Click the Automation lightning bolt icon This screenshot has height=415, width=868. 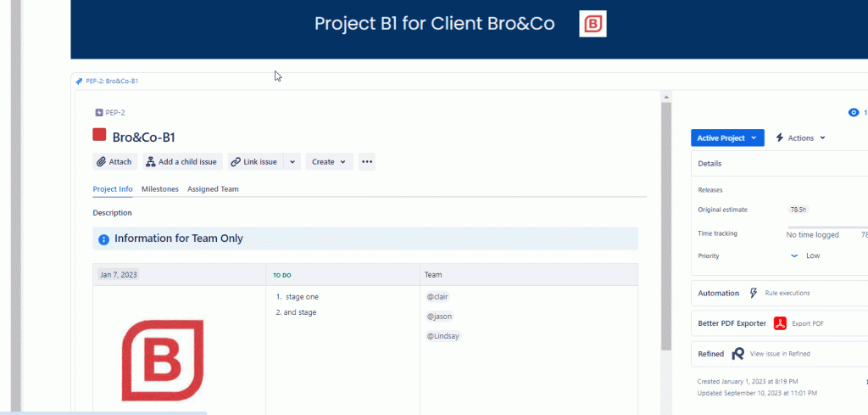tap(754, 293)
